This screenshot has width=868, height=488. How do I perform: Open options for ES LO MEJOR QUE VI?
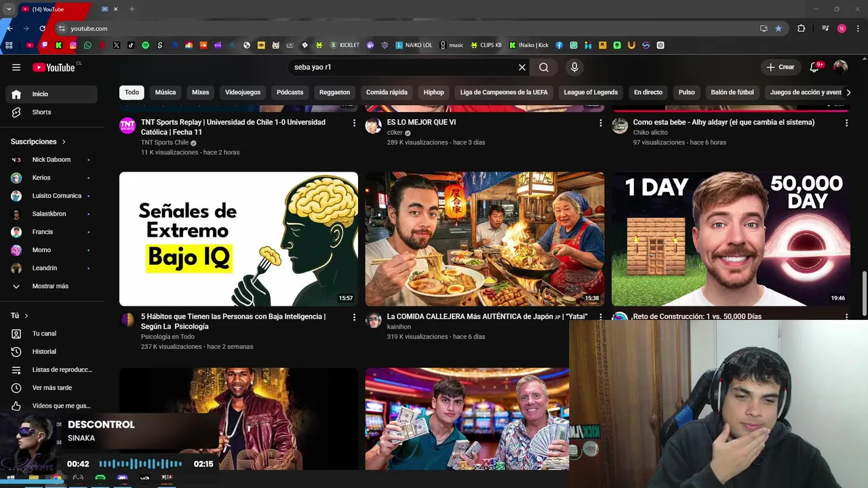600,123
